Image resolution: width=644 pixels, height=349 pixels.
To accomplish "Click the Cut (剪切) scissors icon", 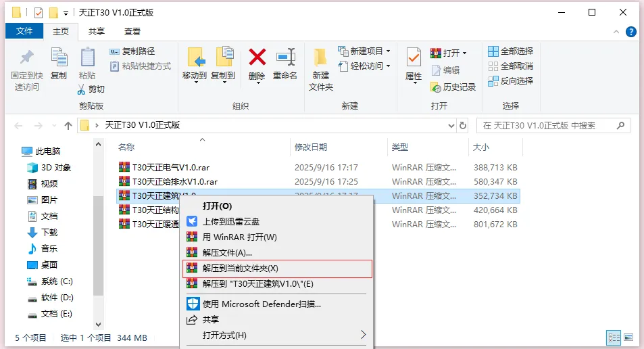I will coord(81,89).
